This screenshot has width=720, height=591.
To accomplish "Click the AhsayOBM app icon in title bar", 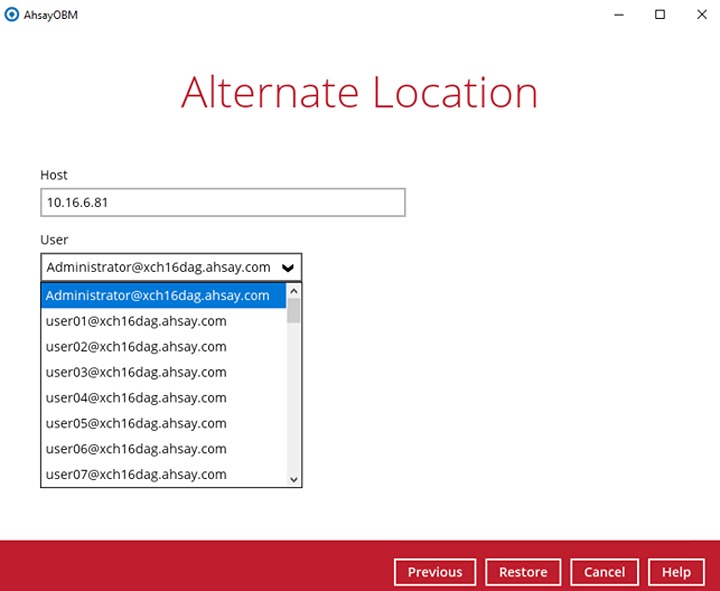I will (11, 14).
